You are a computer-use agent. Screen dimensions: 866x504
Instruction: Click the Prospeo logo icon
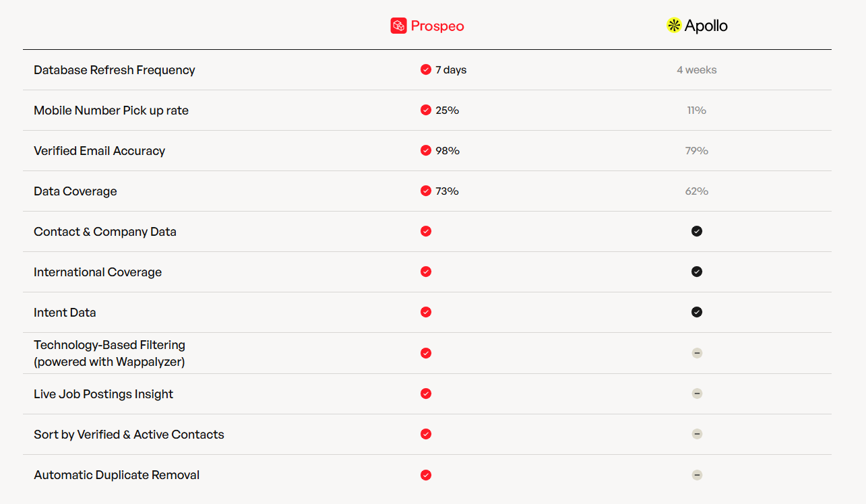398,26
